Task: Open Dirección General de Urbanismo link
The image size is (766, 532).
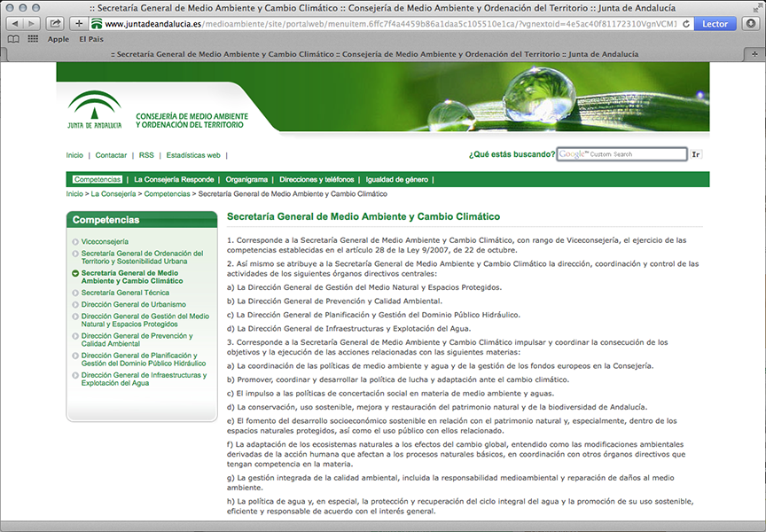Action: pyautogui.click(x=133, y=304)
